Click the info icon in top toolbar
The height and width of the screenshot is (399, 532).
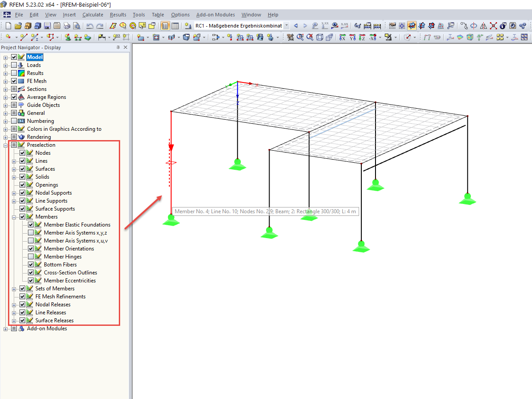coord(503,26)
